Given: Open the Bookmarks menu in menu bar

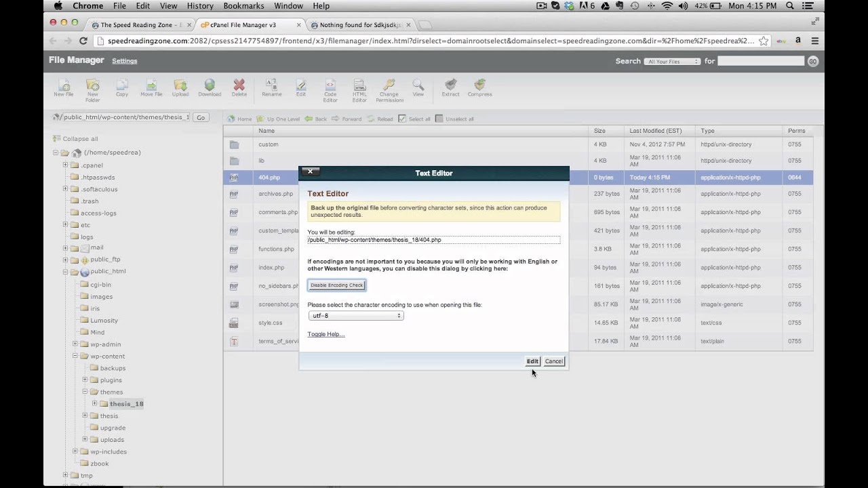Looking at the screenshot, I should coord(243,5).
